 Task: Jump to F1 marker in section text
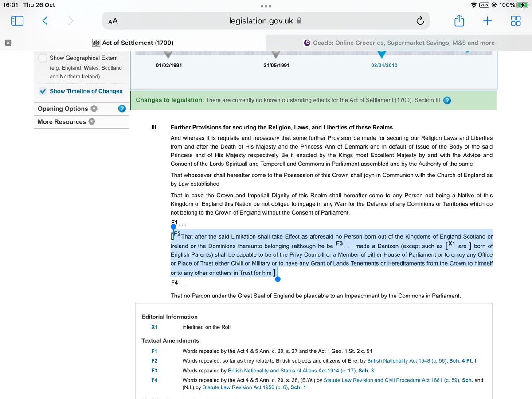[x=174, y=223]
